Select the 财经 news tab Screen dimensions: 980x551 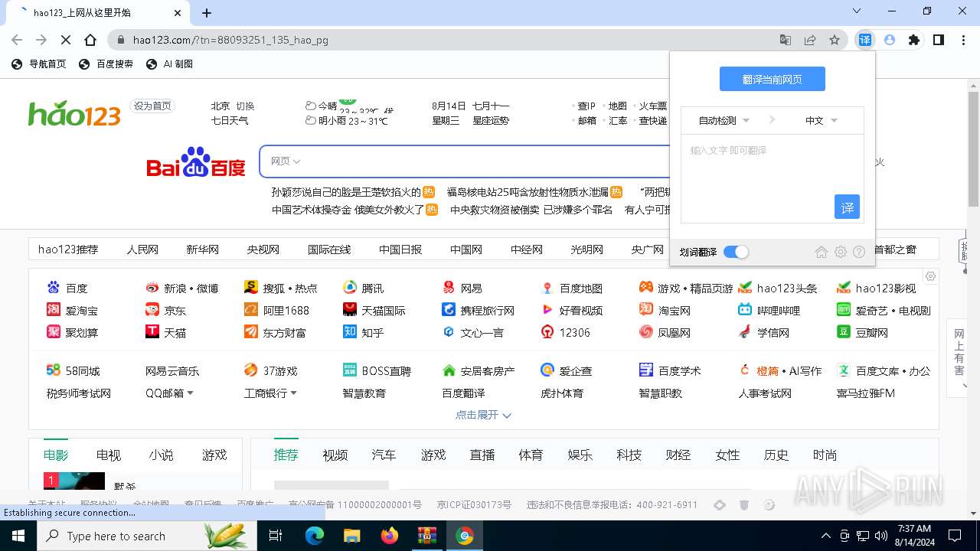point(678,455)
